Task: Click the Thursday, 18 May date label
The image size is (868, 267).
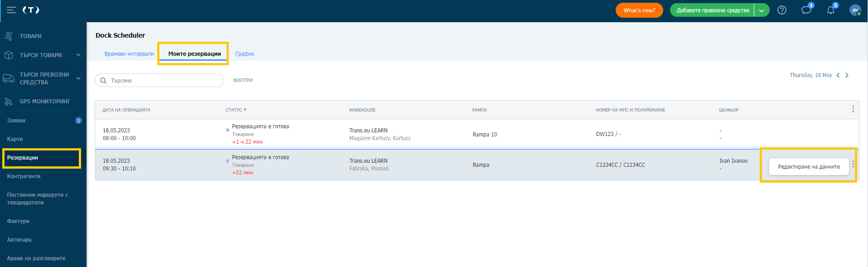Action: (811, 75)
